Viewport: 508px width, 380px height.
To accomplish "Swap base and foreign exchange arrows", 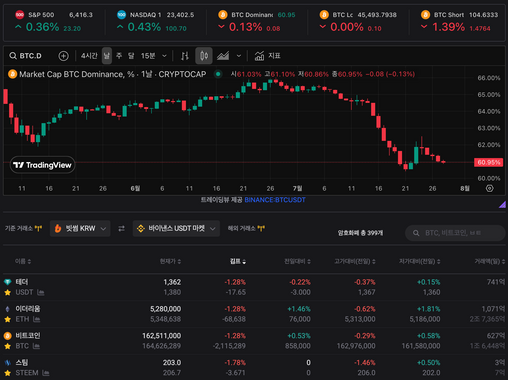I will pos(121,228).
